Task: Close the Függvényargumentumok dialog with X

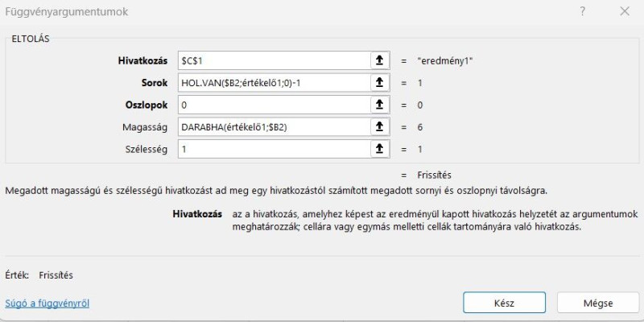Action: tap(625, 12)
